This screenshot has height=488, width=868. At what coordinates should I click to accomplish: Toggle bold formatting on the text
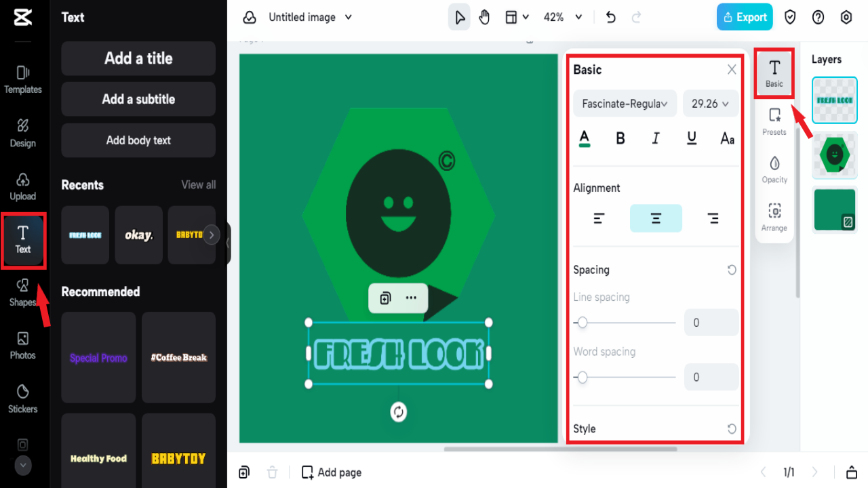tap(620, 138)
